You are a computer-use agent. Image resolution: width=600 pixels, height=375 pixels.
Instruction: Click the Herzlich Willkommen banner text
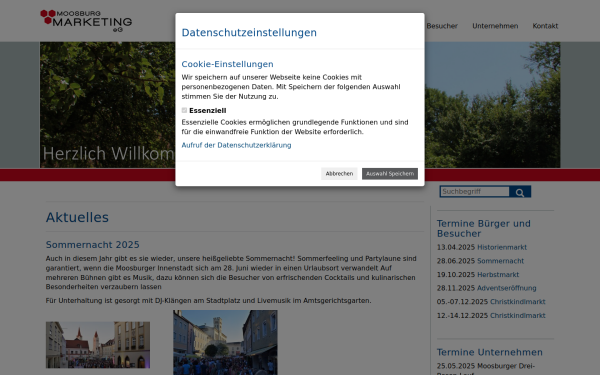tap(108, 154)
